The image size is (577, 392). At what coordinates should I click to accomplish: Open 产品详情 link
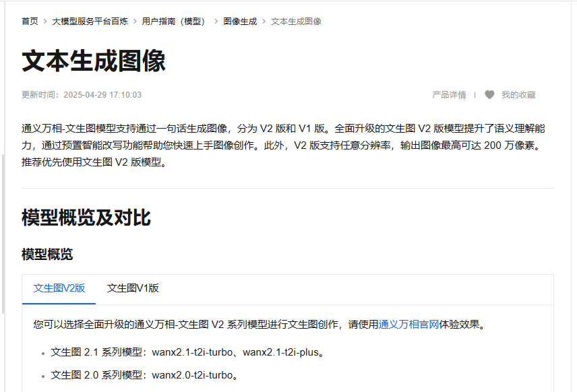(x=449, y=95)
